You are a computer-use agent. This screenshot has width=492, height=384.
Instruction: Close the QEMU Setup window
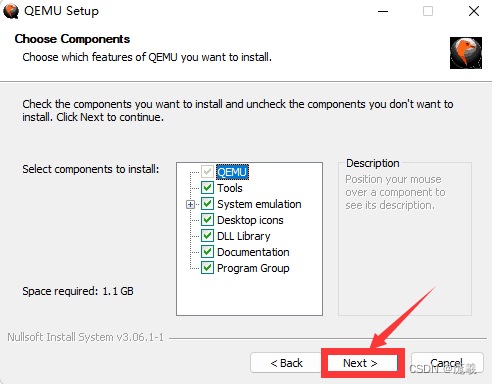[x=474, y=11]
